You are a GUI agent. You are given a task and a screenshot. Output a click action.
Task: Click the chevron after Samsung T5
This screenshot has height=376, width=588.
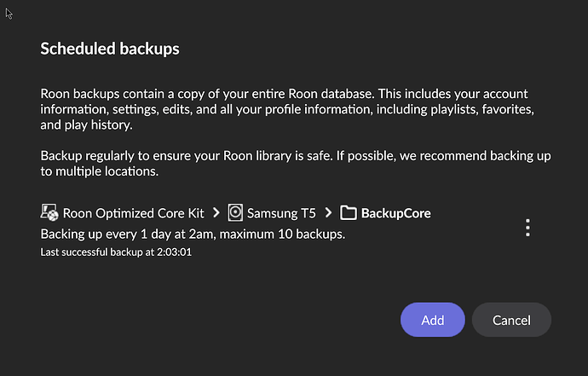pyautogui.click(x=328, y=213)
